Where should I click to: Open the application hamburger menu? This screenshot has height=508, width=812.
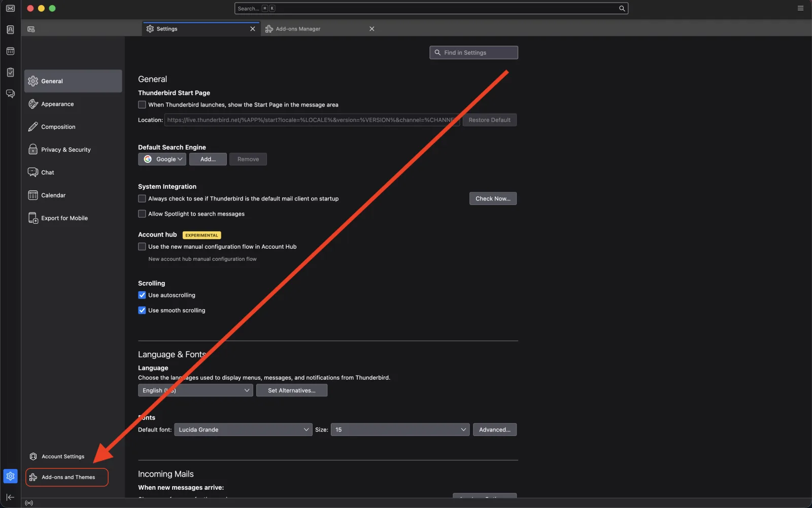(x=800, y=8)
